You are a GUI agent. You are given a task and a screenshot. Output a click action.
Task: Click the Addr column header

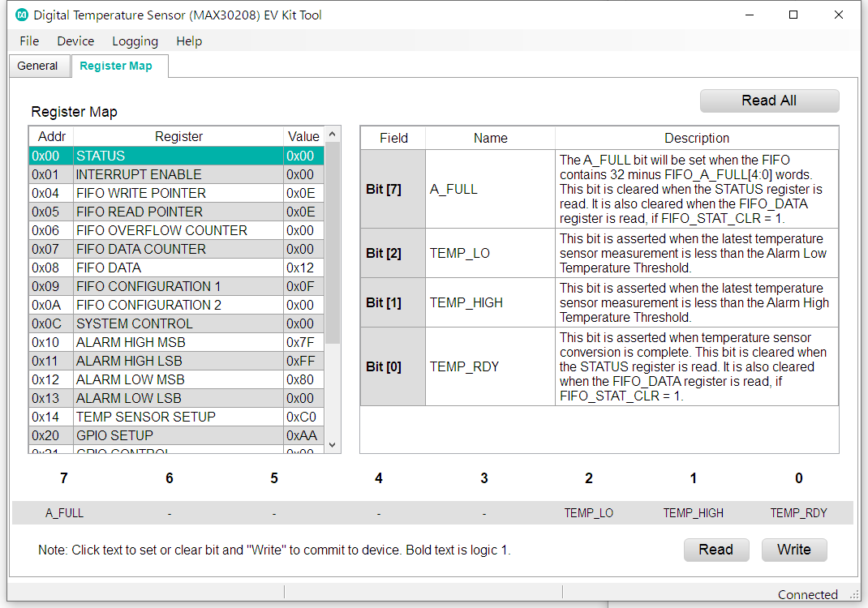(x=51, y=137)
